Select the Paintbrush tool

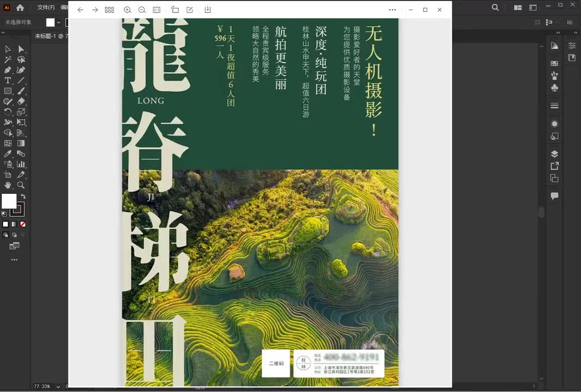pyautogui.click(x=21, y=91)
